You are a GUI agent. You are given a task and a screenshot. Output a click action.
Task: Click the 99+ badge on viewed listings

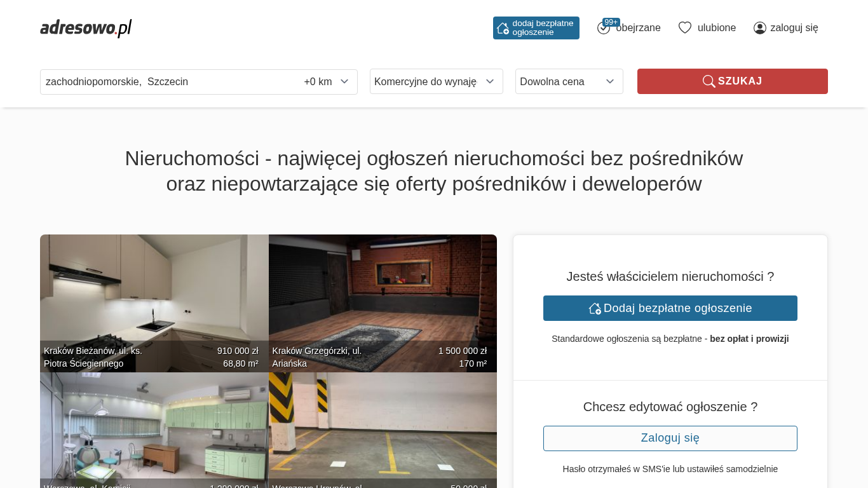611,22
